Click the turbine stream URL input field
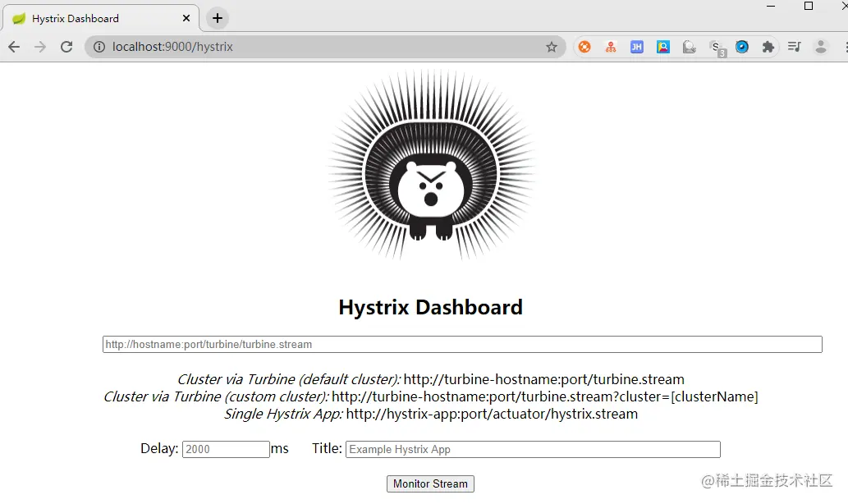This screenshot has height=504, width=848. [462, 345]
